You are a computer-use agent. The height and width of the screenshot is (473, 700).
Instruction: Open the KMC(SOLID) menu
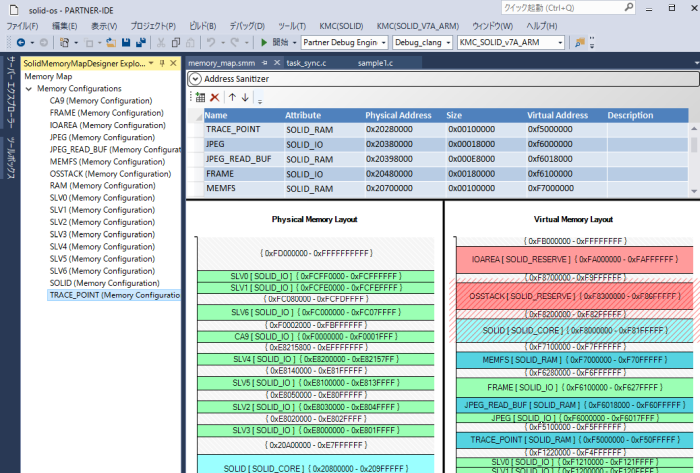(x=341, y=26)
